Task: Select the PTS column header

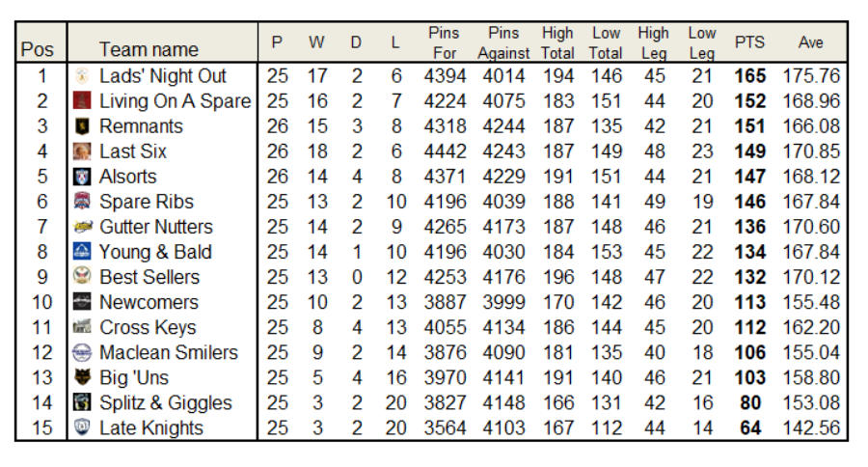Action: click(749, 42)
